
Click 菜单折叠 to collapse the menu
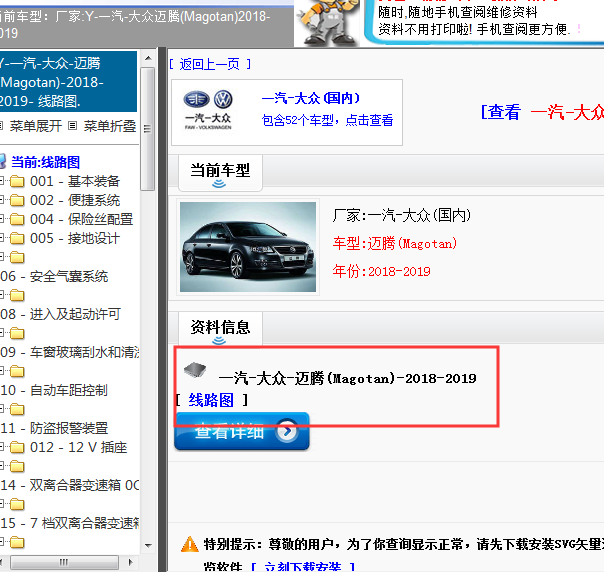tap(110, 126)
